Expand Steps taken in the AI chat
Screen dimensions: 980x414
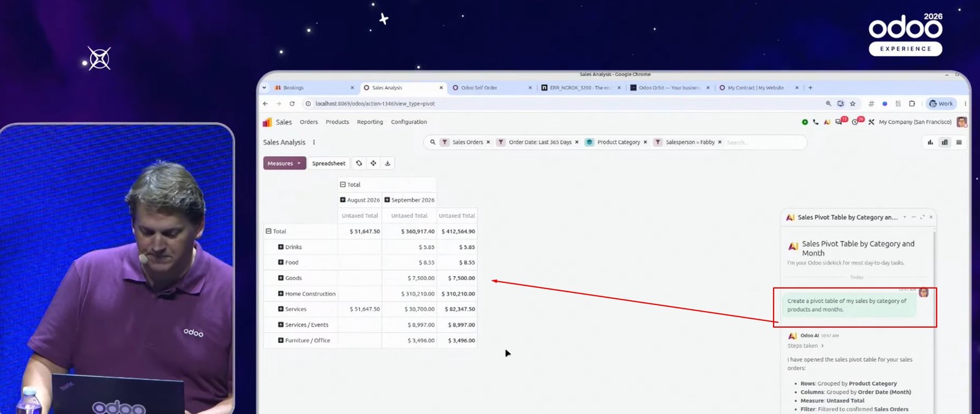coord(806,346)
